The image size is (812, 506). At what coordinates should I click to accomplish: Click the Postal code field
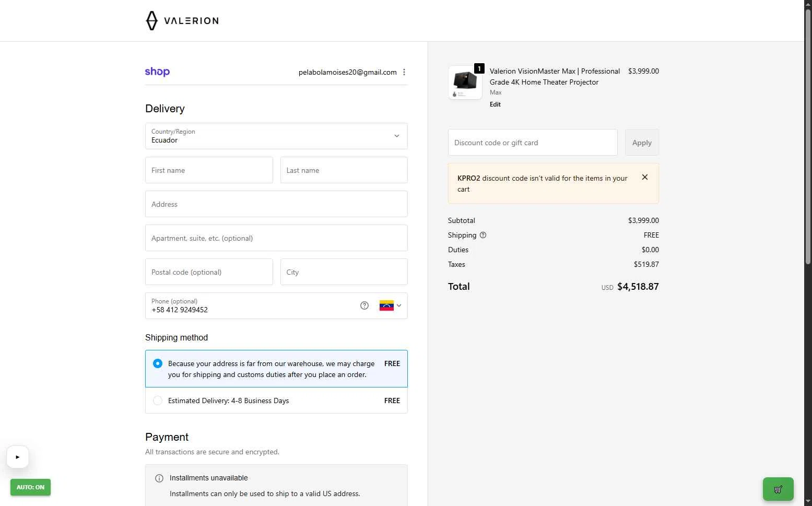[x=209, y=272]
